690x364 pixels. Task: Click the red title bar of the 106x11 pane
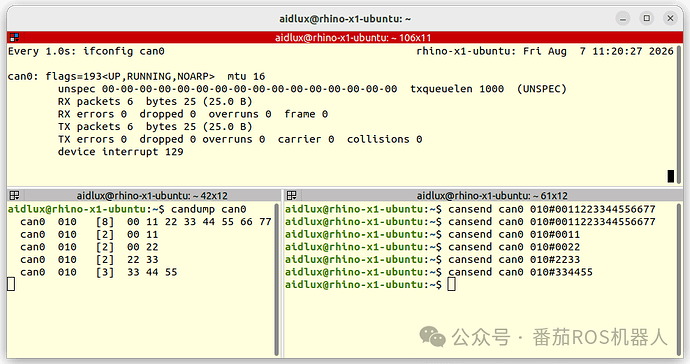[x=345, y=37]
